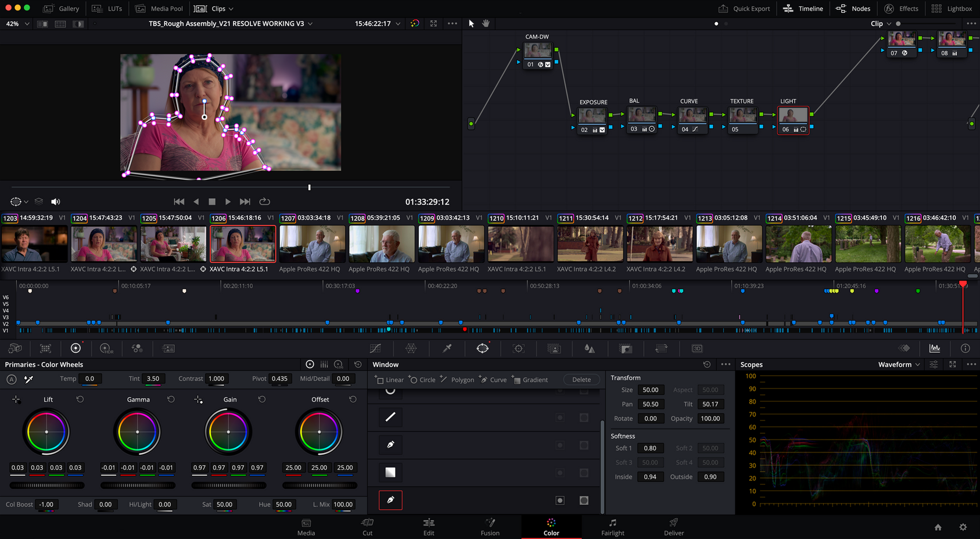This screenshot has height=539, width=980.
Task: Open the Power Window palette icon
Action: tap(483, 348)
